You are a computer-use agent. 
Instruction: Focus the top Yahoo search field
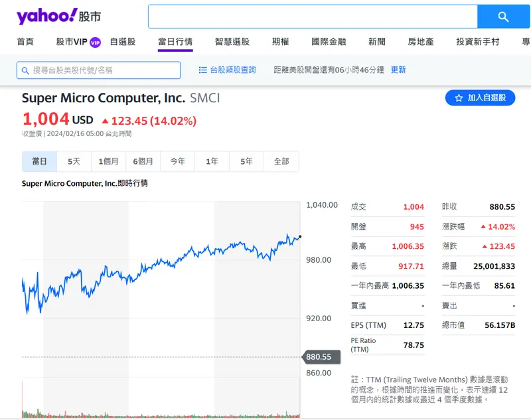[312, 17]
